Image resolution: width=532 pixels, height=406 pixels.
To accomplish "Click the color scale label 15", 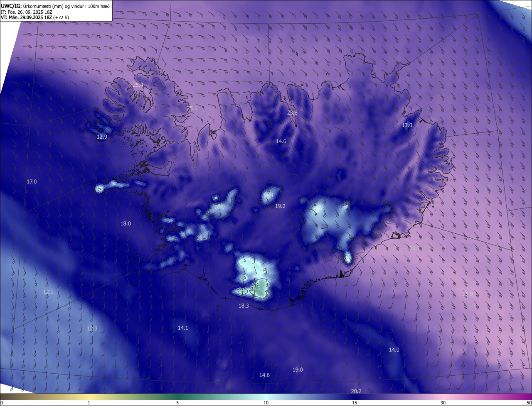I will [355, 403].
